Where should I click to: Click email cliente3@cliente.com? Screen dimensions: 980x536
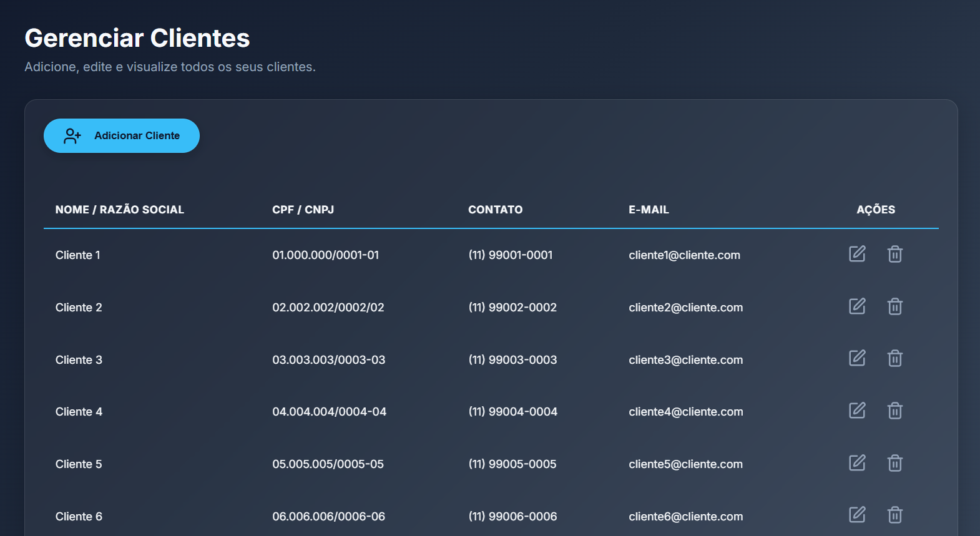click(686, 360)
